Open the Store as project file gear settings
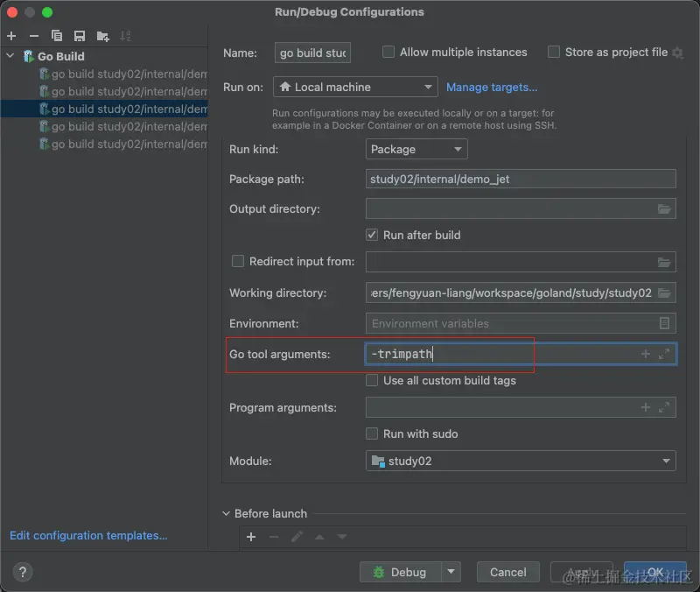This screenshot has width=700, height=592. click(677, 53)
